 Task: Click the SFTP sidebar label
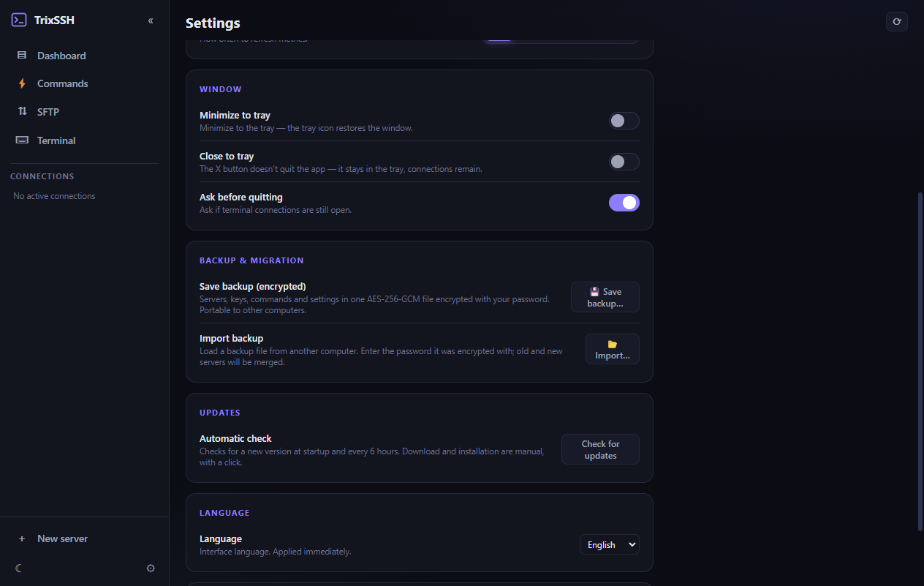(x=48, y=112)
